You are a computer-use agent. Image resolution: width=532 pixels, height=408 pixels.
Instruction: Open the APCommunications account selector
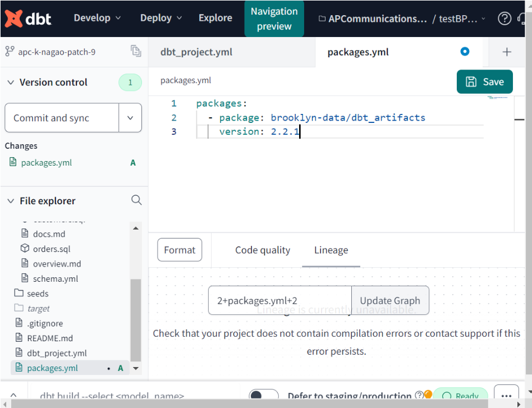point(373,19)
